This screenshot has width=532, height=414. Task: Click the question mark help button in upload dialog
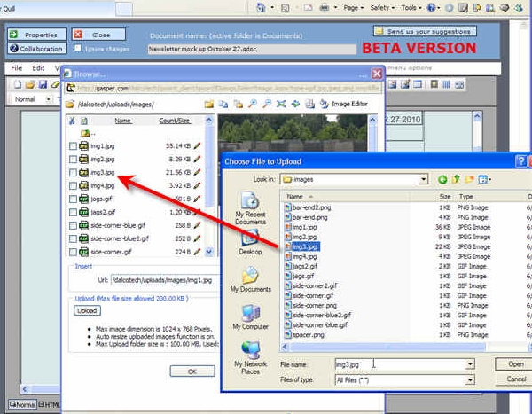520,160
